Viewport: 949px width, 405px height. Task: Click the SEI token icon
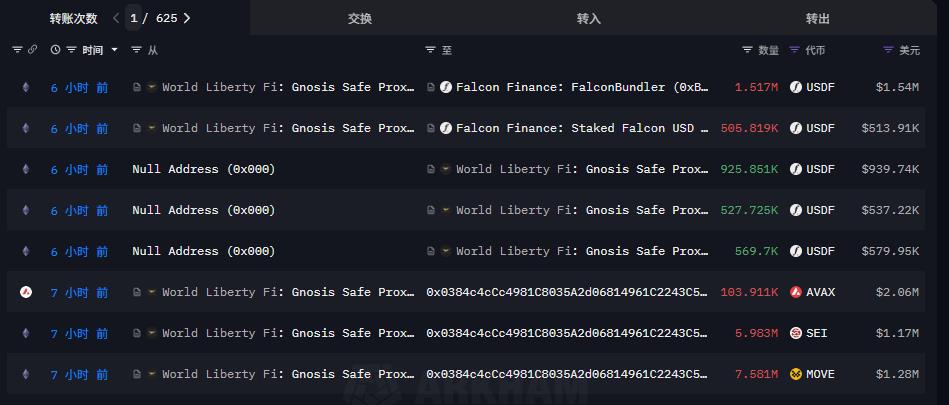(x=796, y=334)
